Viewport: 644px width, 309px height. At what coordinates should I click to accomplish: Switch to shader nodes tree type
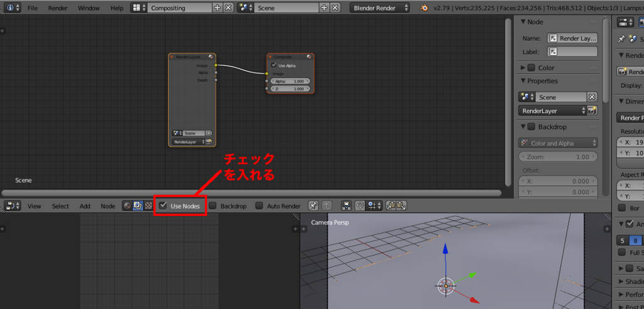tap(127, 205)
